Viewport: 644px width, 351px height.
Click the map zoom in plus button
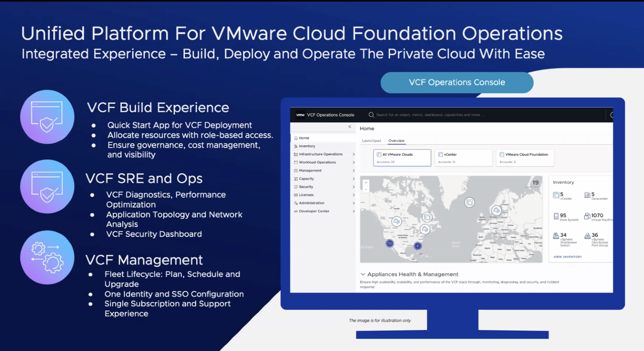point(366,183)
